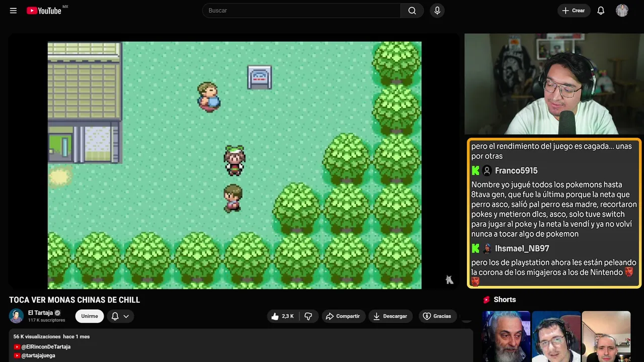Click the '117 K suscriptores' text
This screenshot has height=362, width=644.
click(x=47, y=320)
